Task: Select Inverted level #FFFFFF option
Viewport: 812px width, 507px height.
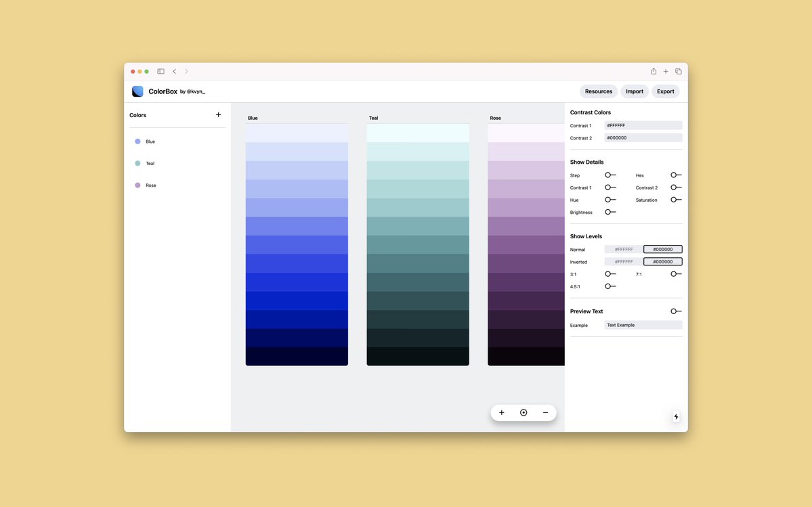Action: [x=624, y=262]
